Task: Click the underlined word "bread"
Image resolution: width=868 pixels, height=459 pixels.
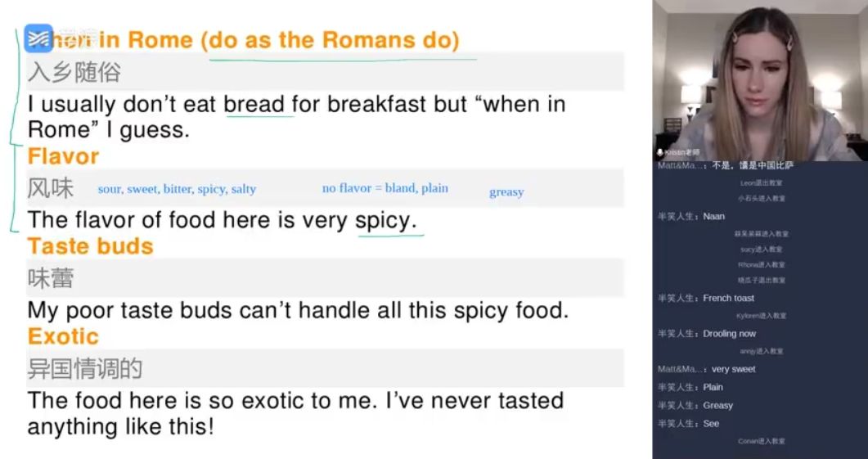Action: click(254, 105)
